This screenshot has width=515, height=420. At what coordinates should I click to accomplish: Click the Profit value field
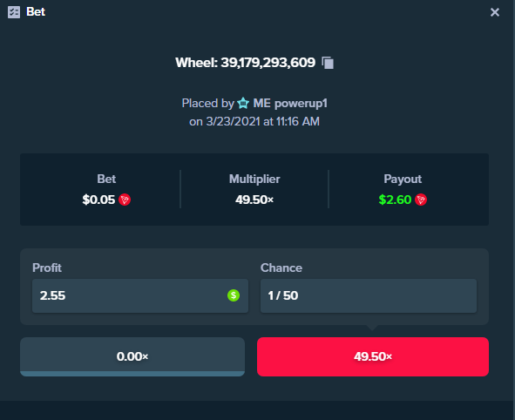tap(140, 295)
